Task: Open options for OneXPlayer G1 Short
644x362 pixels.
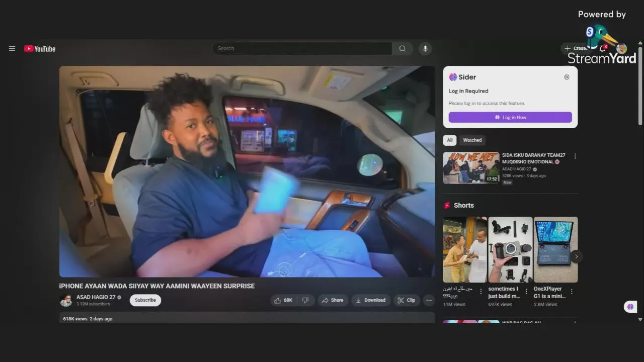Action: [572, 291]
